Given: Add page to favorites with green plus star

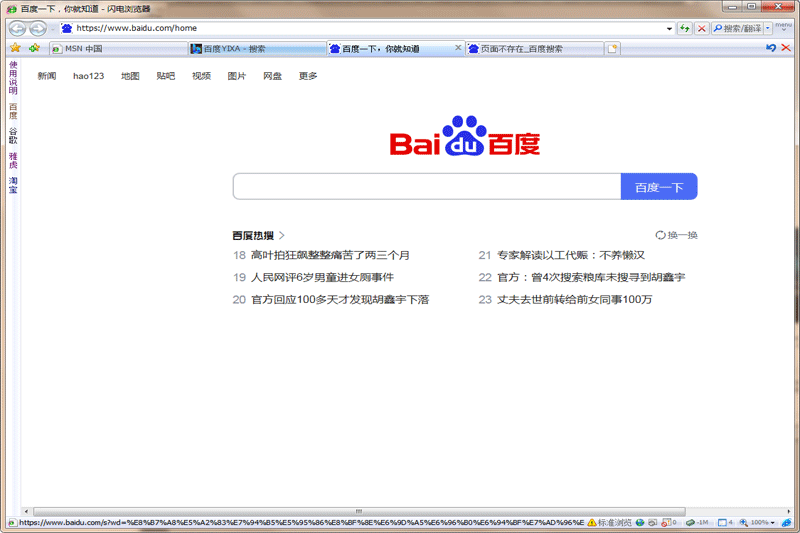Looking at the screenshot, I should [x=34, y=48].
